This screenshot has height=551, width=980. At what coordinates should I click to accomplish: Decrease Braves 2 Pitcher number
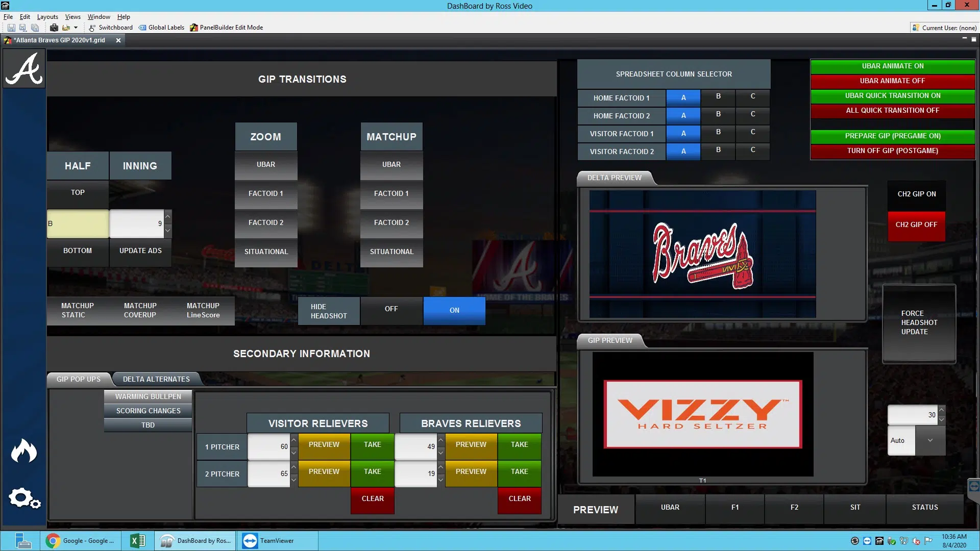(x=440, y=480)
